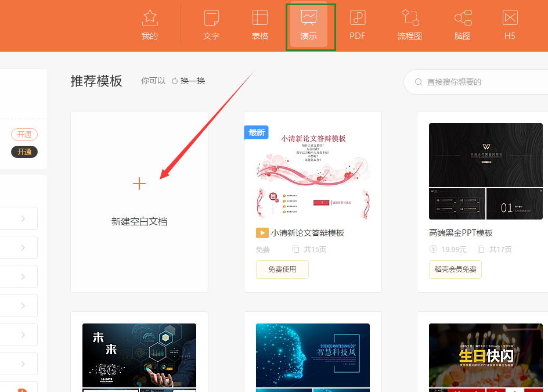Select the 表格 spreadsheet icon
The width and height of the screenshot is (548, 392).
tap(259, 17)
